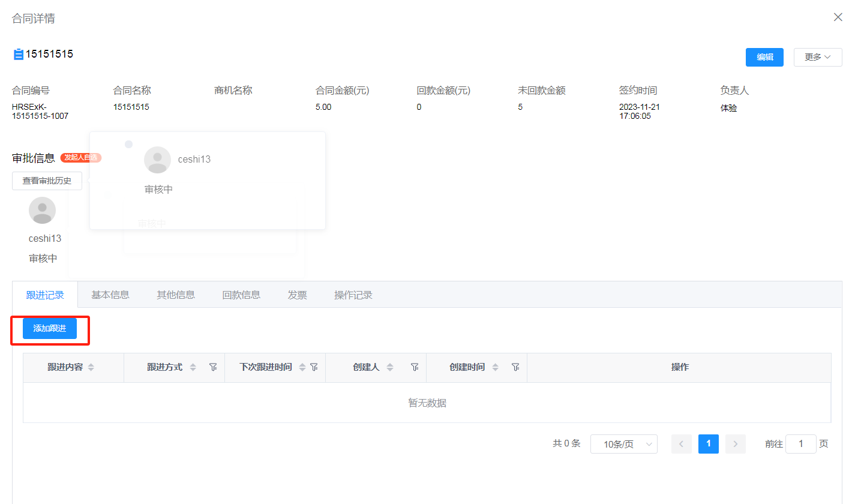
Task: Select page 1 in pagination
Action: point(708,444)
